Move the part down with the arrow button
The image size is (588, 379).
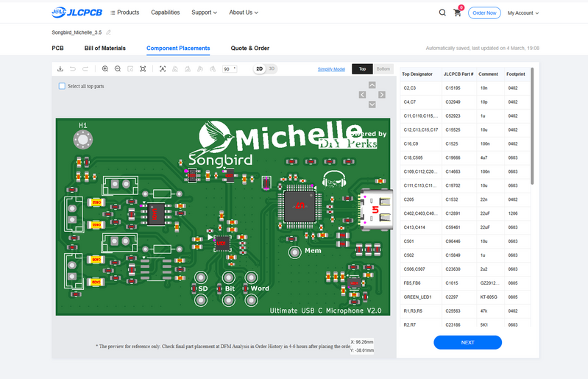(x=372, y=105)
